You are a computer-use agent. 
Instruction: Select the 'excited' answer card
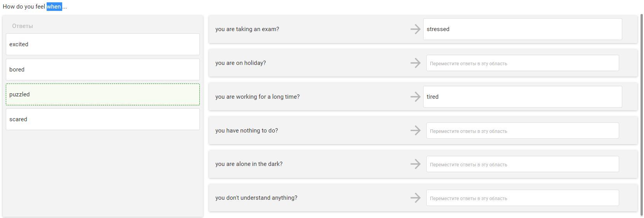click(103, 44)
